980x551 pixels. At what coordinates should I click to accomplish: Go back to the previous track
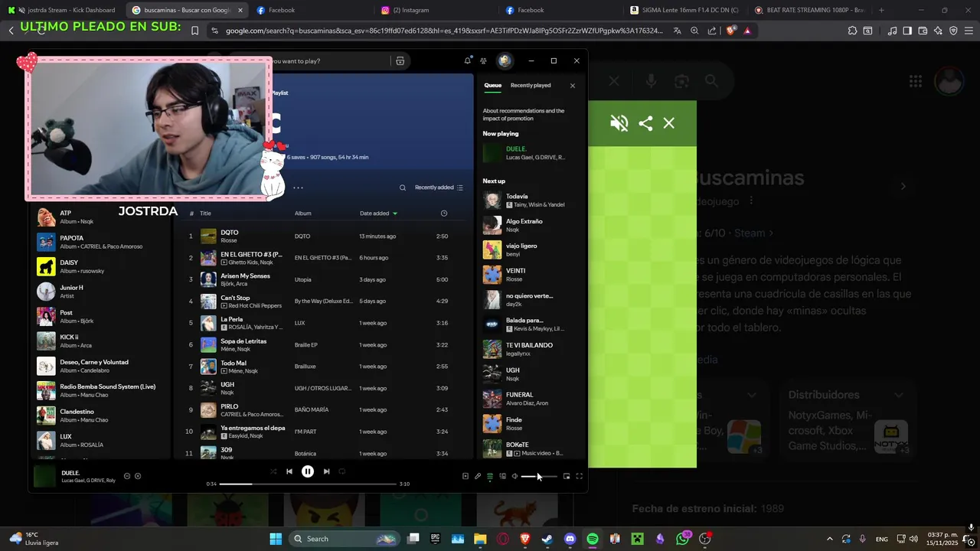[x=289, y=471]
